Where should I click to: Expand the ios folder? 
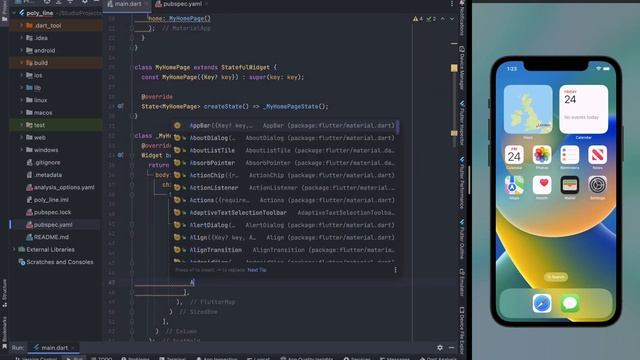tap(21, 75)
